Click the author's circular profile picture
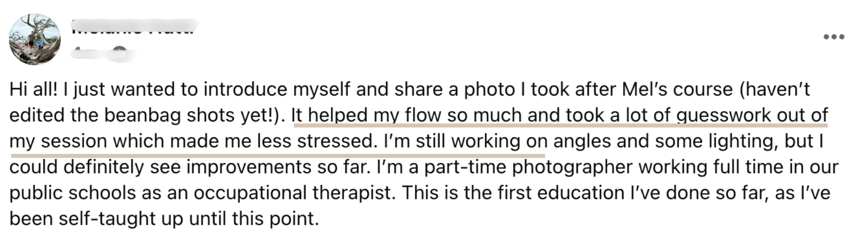 tap(35, 39)
